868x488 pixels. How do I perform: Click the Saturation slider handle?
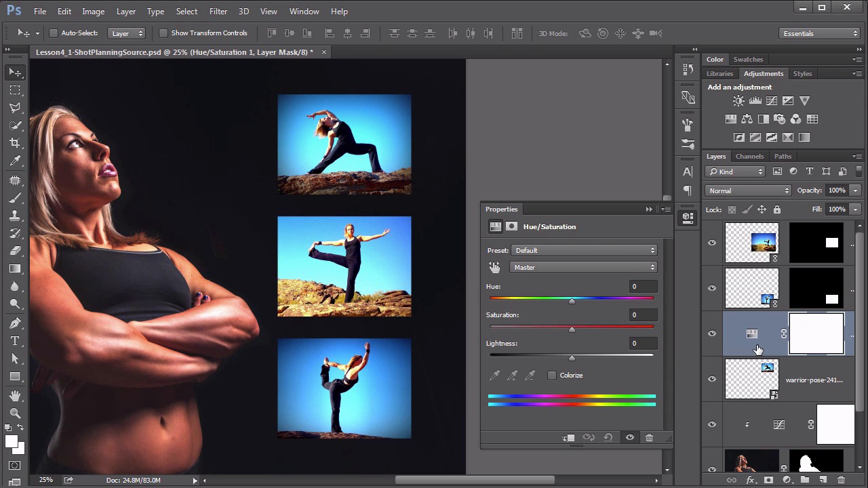point(572,329)
